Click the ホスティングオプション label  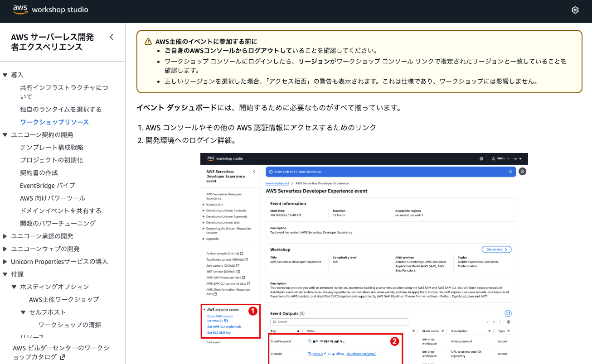54,287
